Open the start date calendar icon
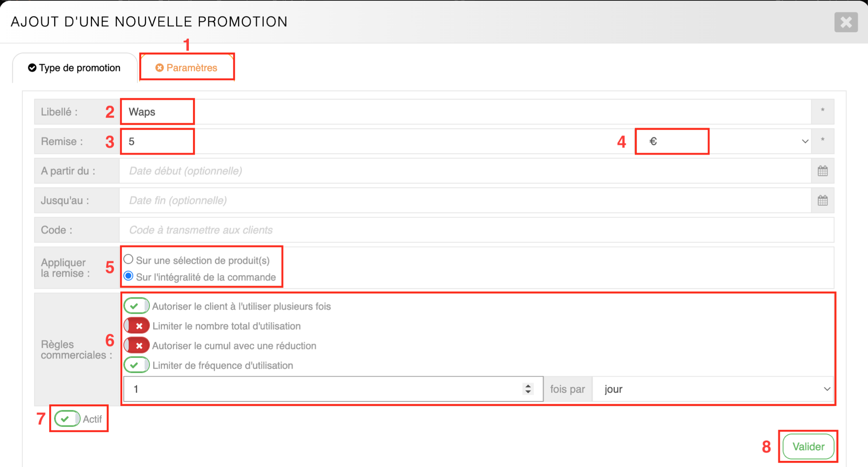 click(x=822, y=171)
